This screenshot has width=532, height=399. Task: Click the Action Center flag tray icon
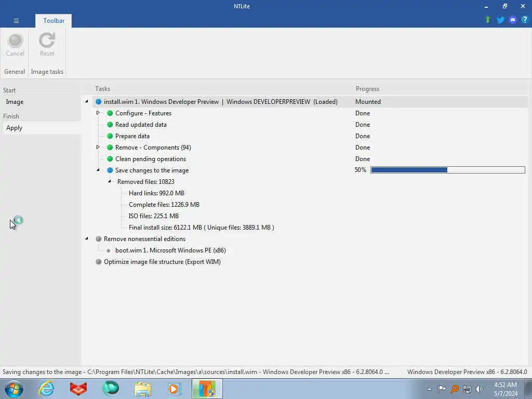tap(442, 389)
